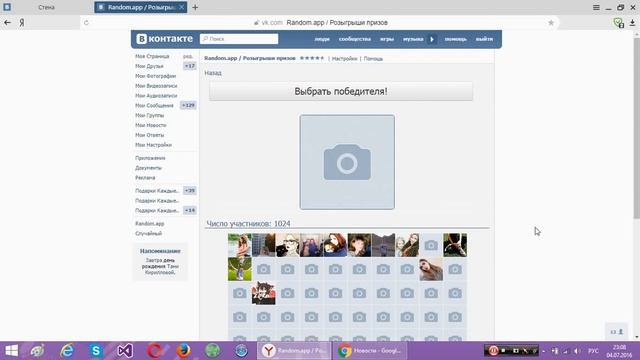Click the volume speaker tray icon
The image size is (640, 360).
[577, 351]
